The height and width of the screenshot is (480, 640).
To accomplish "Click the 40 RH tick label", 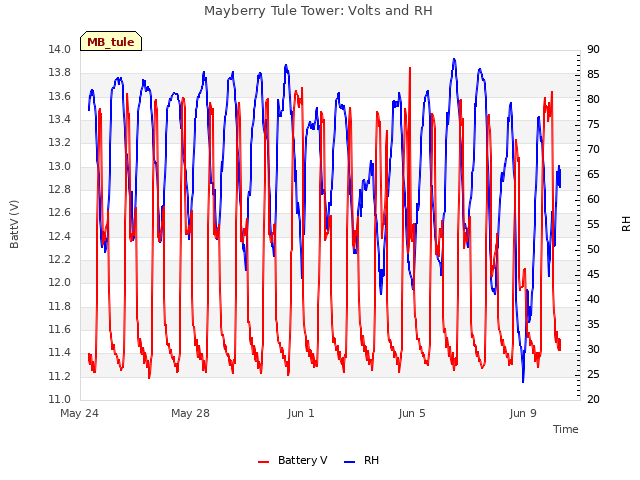I will click(x=593, y=299).
